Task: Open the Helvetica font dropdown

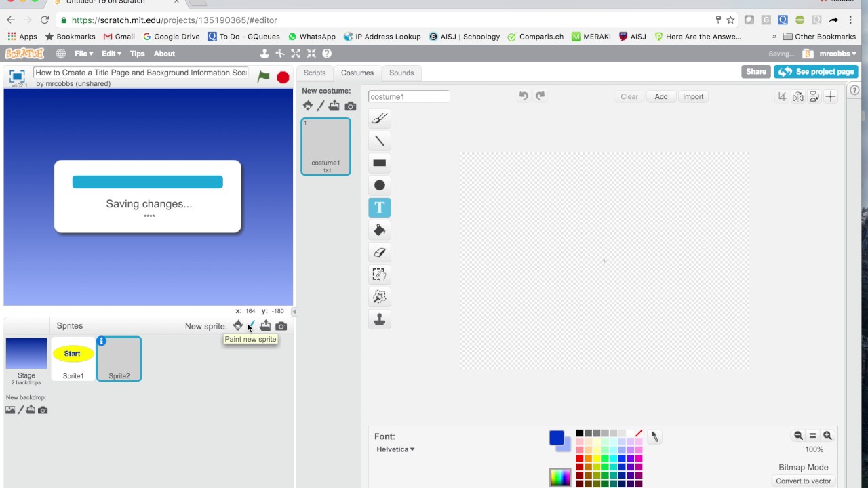Action: tap(395, 449)
